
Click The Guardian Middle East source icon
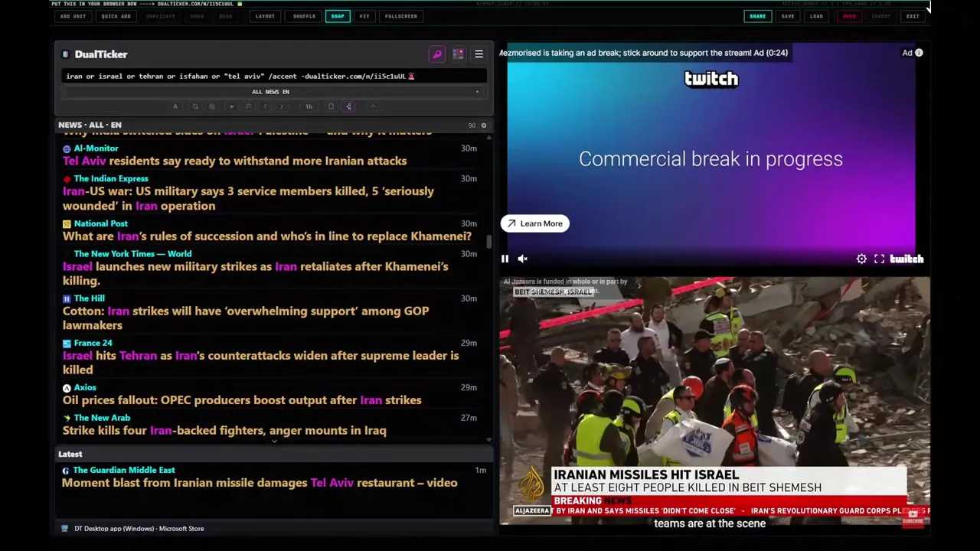point(66,471)
